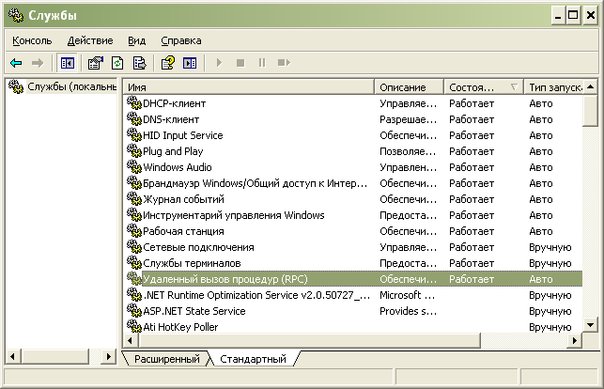Click the list scroll right arrow
This screenshot has width=604, height=389.
tap(575, 340)
